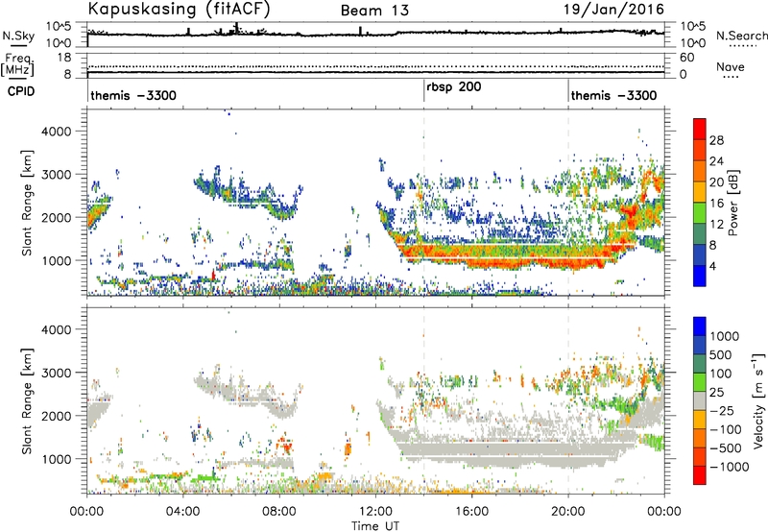Click the 16 tick on power colorbar
Screen dimensions: 768x532
point(716,204)
